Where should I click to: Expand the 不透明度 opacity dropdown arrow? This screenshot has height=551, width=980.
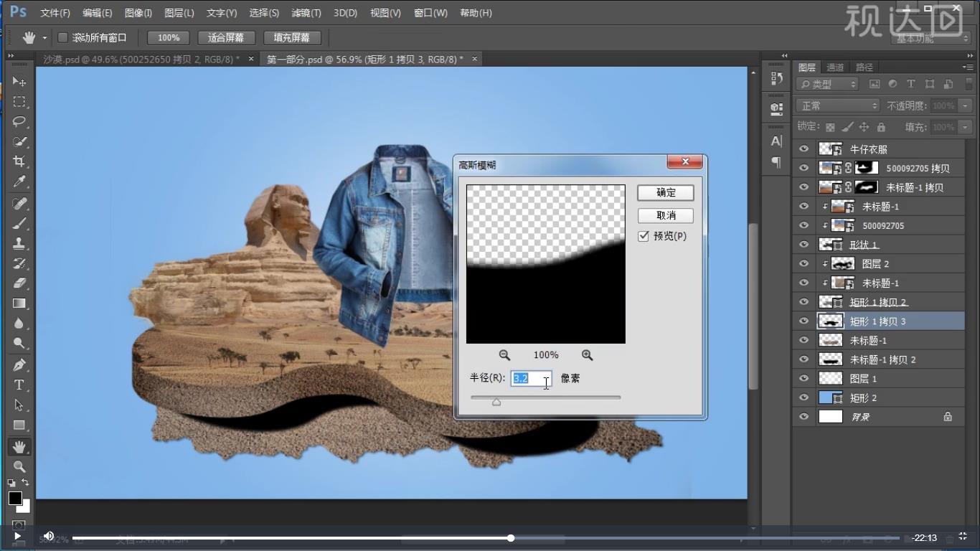pos(965,105)
